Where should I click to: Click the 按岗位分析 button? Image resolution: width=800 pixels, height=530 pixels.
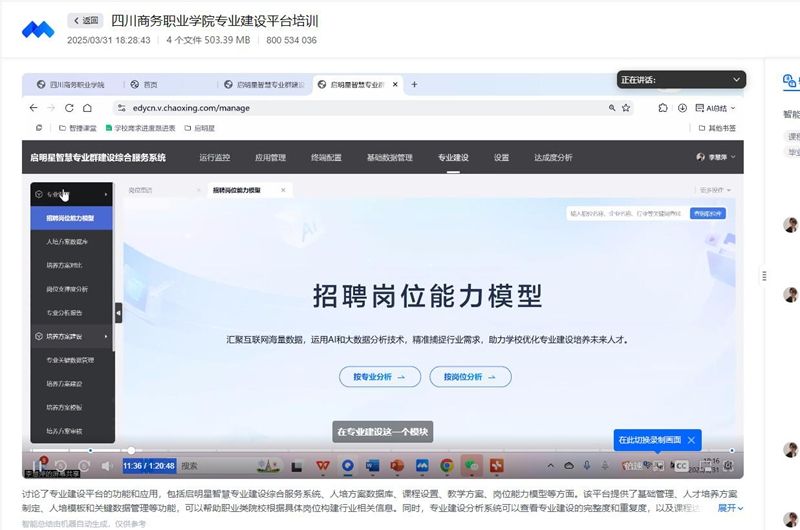[470, 377]
